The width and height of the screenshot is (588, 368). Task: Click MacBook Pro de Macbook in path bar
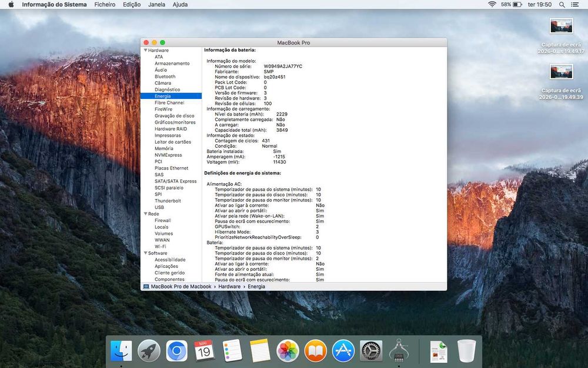coord(181,287)
